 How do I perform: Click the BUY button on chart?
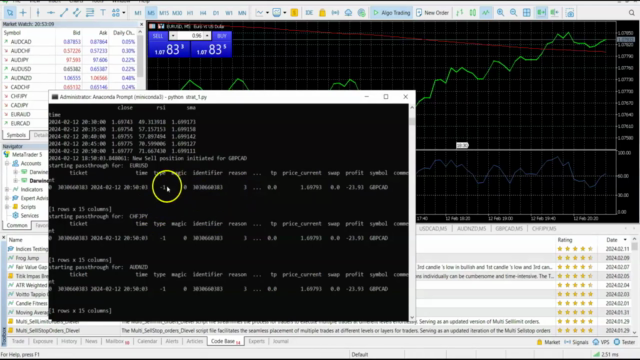[x=222, y=36]
